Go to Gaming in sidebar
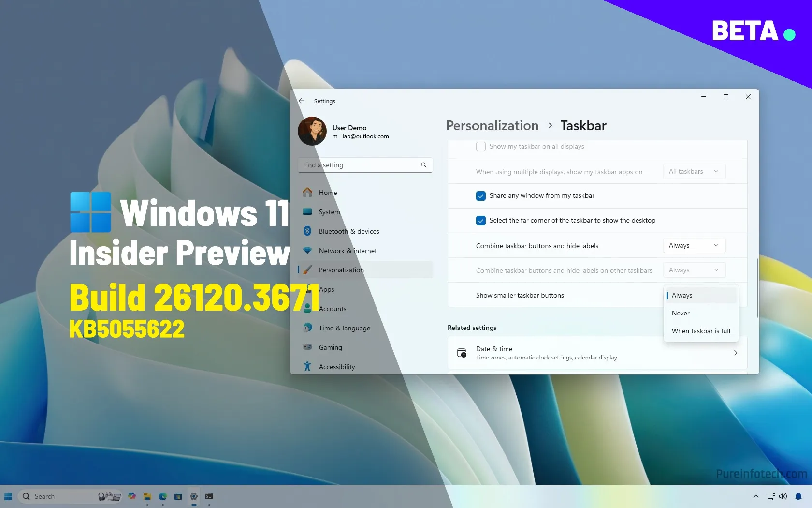Screen dimensions: 812x508 (x=365, y=347)
